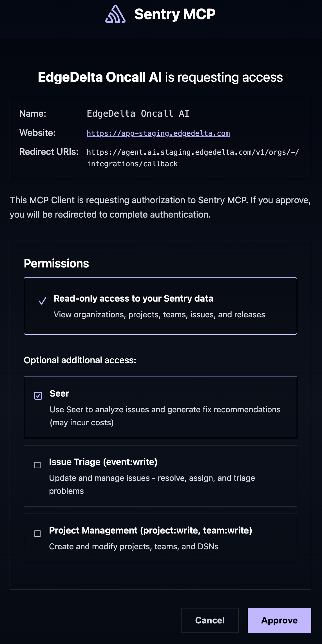
Task: Enable the Issue Triage checkbox
Action: (37, 465)
